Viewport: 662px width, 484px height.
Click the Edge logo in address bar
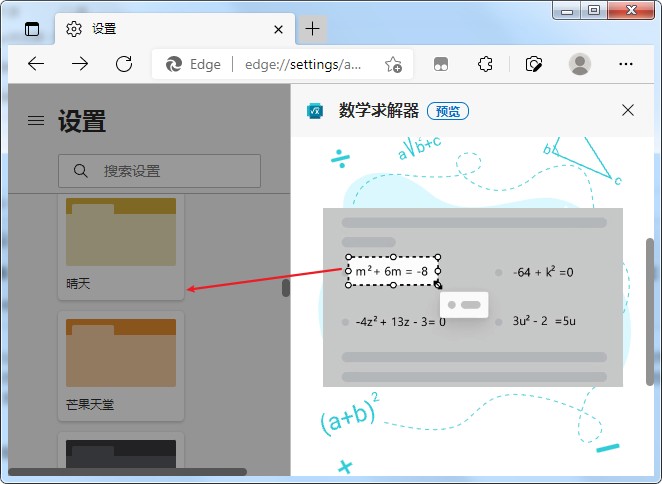pyautogui.click(x=174, y=64)
